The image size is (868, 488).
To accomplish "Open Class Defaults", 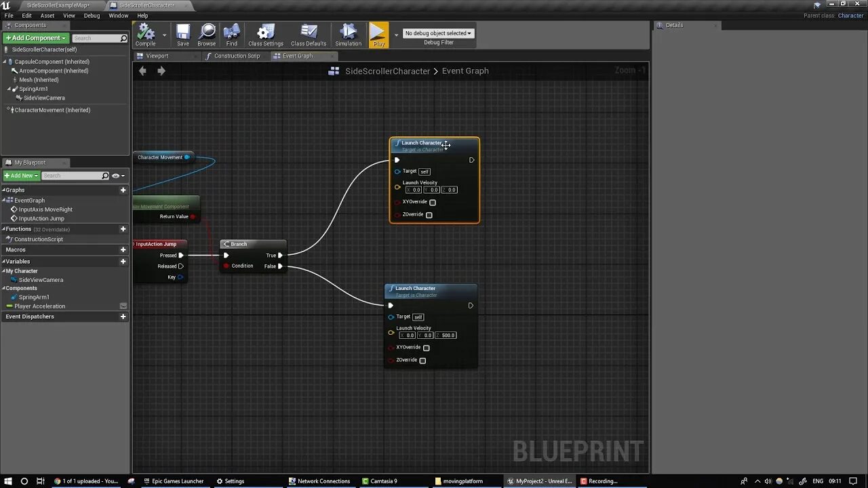I will [x=308, y=34].
